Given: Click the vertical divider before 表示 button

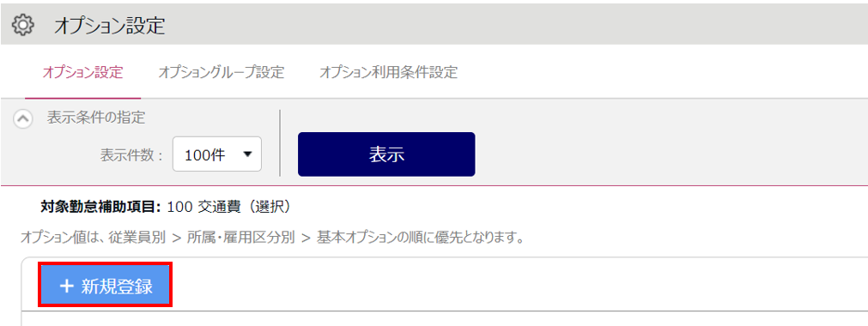Looking at the screenshot, I should pyautogui.click(x=280, y=142).
